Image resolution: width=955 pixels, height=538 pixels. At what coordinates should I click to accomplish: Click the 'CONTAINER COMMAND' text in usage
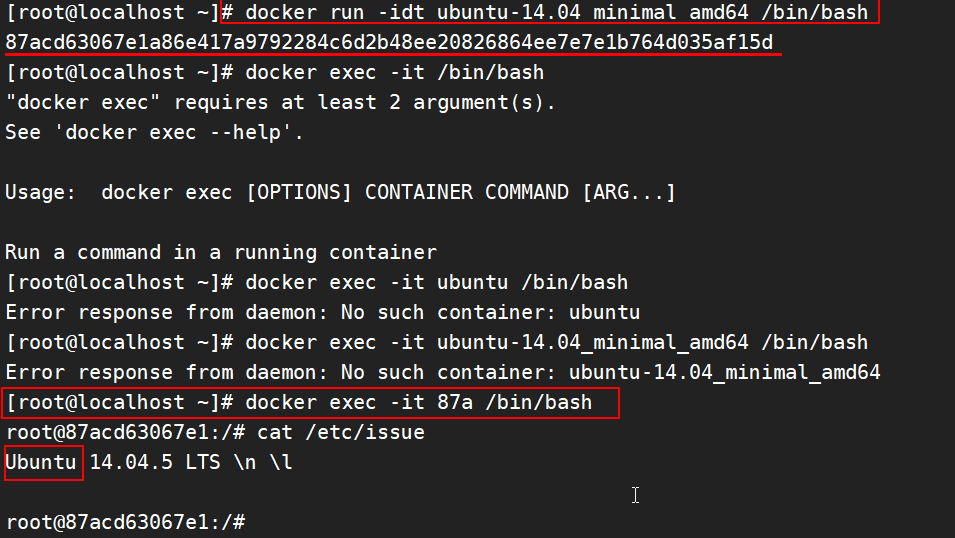pos(467,193)
